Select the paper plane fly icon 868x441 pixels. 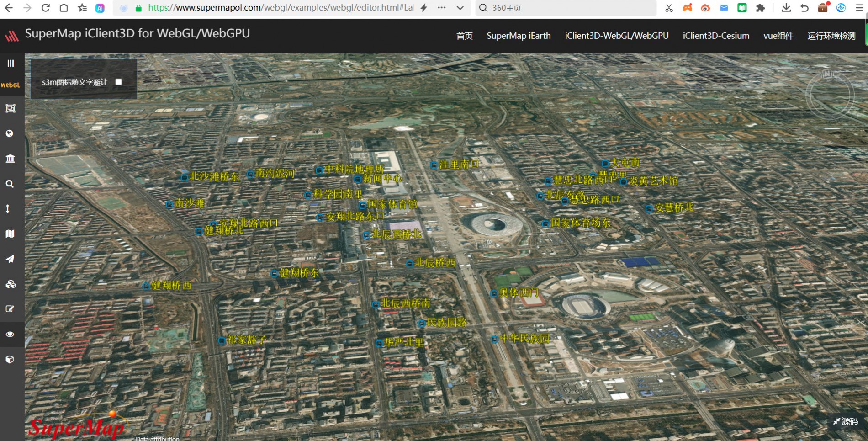10,259
